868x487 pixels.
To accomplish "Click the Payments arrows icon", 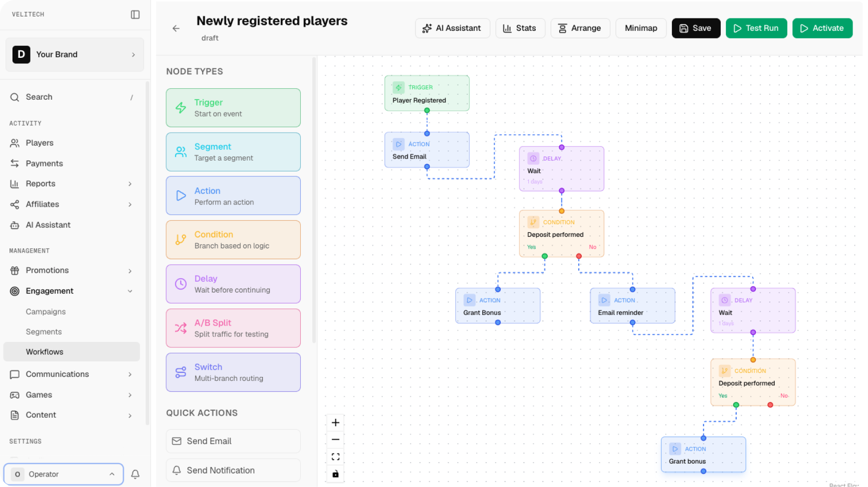I will (x=15, y=163).
